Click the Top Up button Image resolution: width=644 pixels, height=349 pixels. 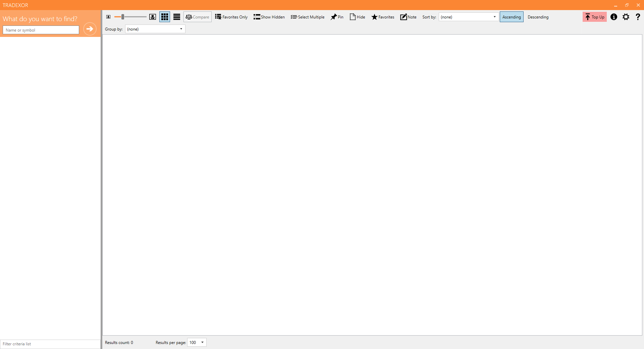tap(595, 17)
